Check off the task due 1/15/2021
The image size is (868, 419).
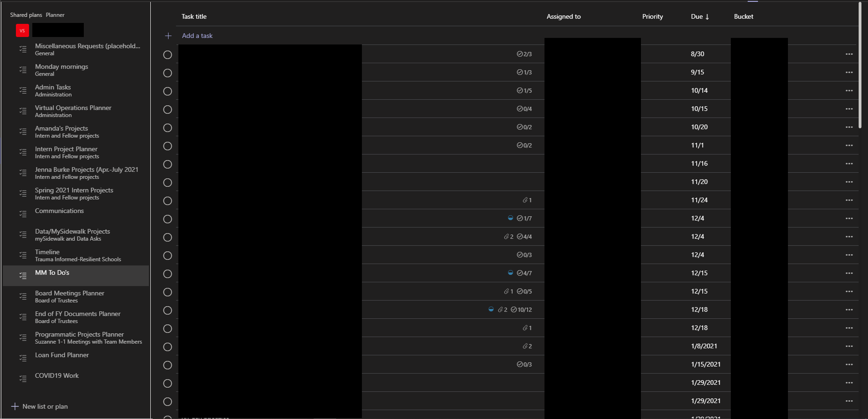(x=168, y=365)
